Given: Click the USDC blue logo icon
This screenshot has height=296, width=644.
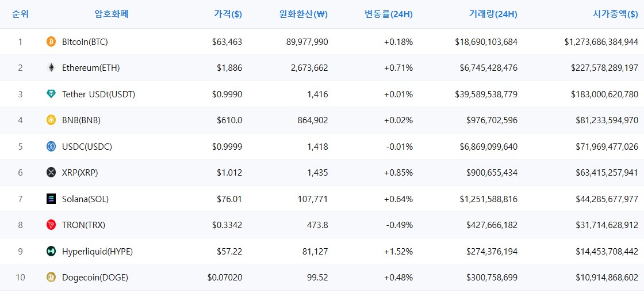Looking at the screenshot, I should (51, 146).
